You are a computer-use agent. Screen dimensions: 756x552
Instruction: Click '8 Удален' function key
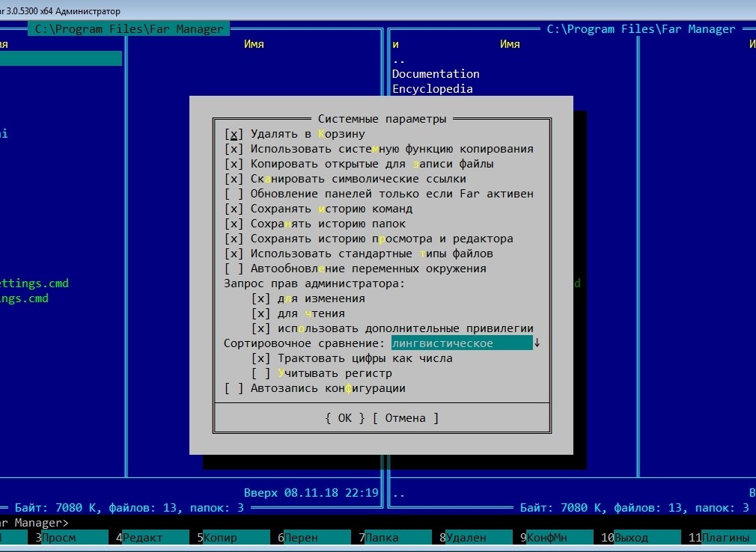[x=476, y=537]
